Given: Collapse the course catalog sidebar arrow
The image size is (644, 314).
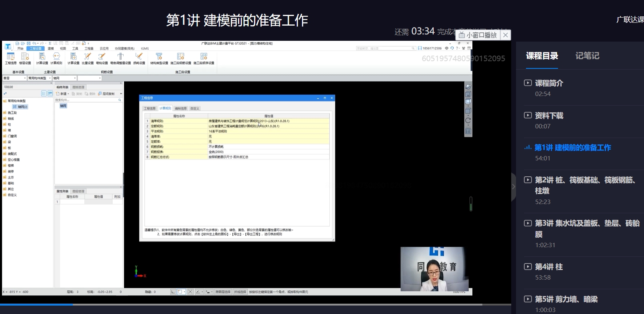Looking at the screenshot, I should pyautogui.click(x=513, y=186).
